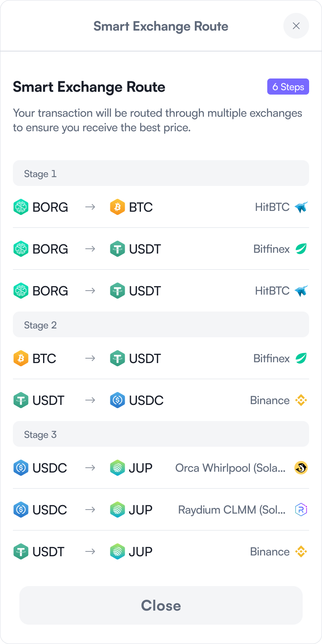Screen dimensions: 322x644
Task: Click the Raydium CLMM exchange icon
Action: coord(301,510)
